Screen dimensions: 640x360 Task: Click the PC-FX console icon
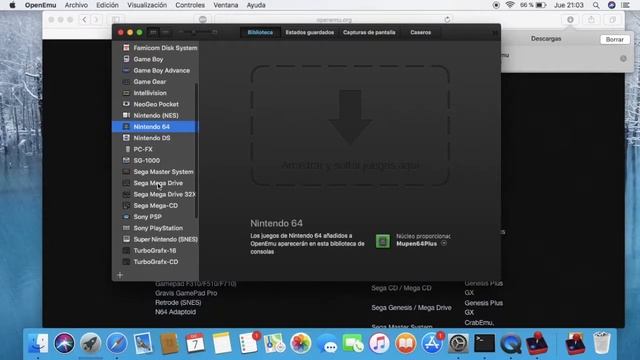click(127, 149)
